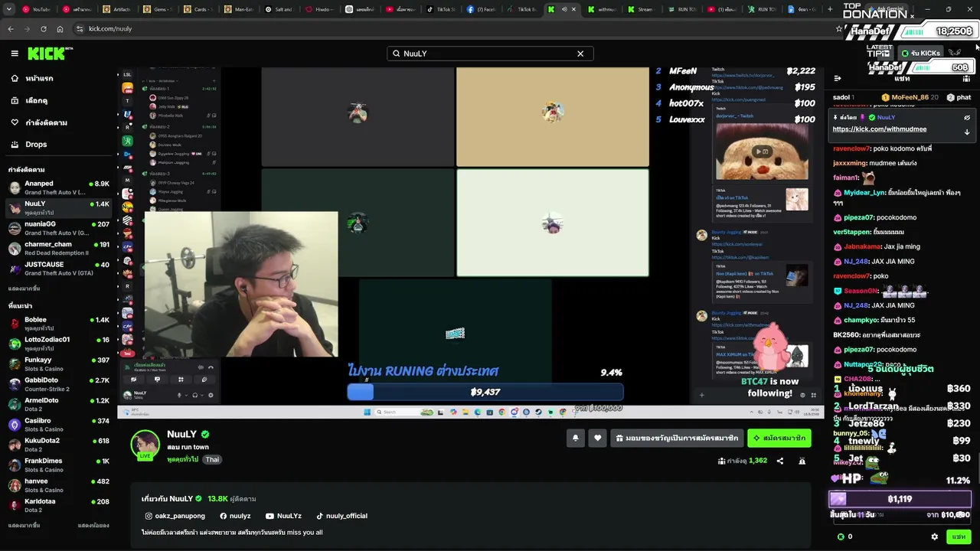Open GabbiDoto recommended channel

click(x=59, y=384)
